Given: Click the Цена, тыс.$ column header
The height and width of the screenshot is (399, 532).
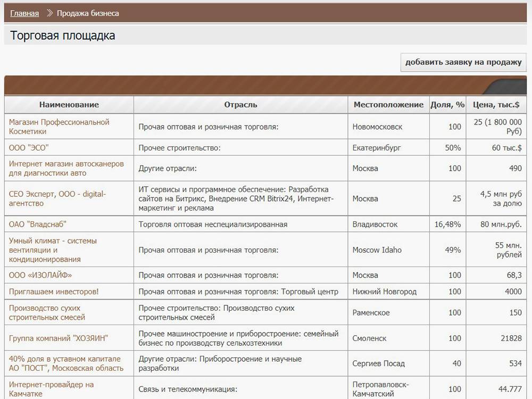Looking at the screenshot, I should [x=496, y=104].
